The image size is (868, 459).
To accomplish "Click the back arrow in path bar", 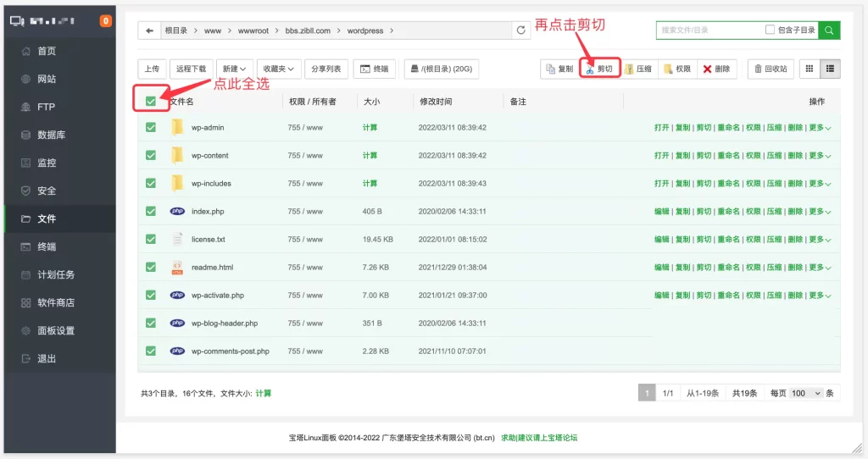I will [149, 30].
